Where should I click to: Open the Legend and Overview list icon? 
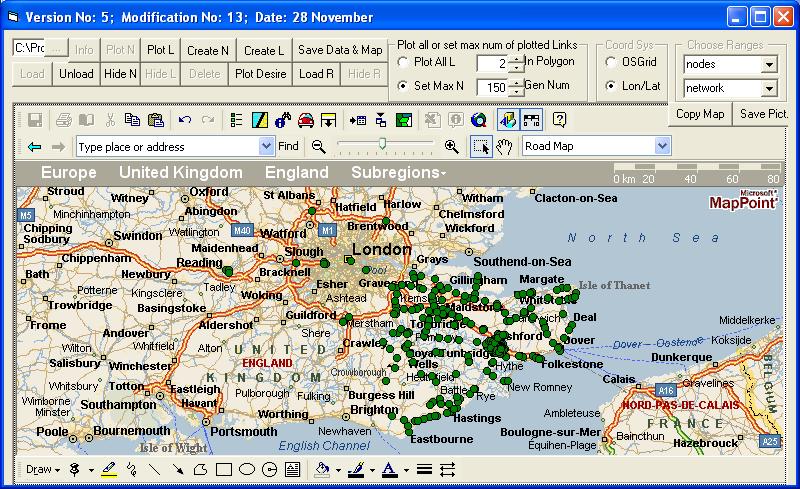tap(236, 120)
